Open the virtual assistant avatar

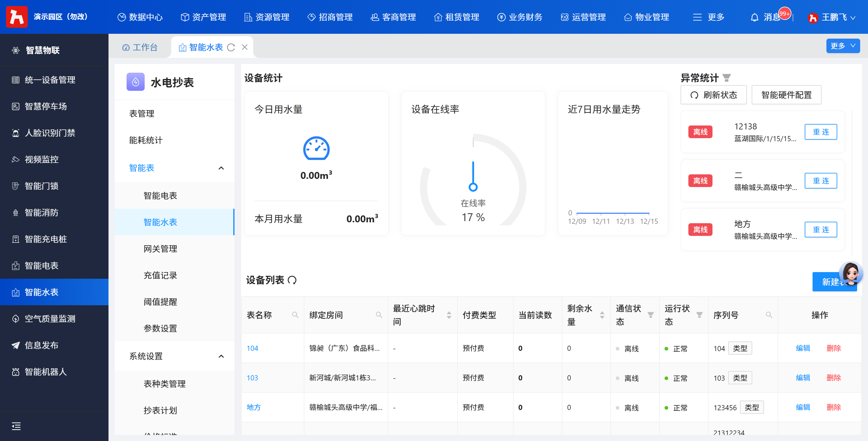point(851,272)
